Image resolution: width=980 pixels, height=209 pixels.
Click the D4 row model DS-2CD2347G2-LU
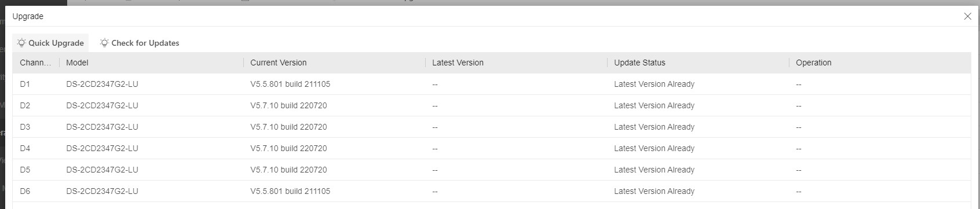tap(102, 148)
